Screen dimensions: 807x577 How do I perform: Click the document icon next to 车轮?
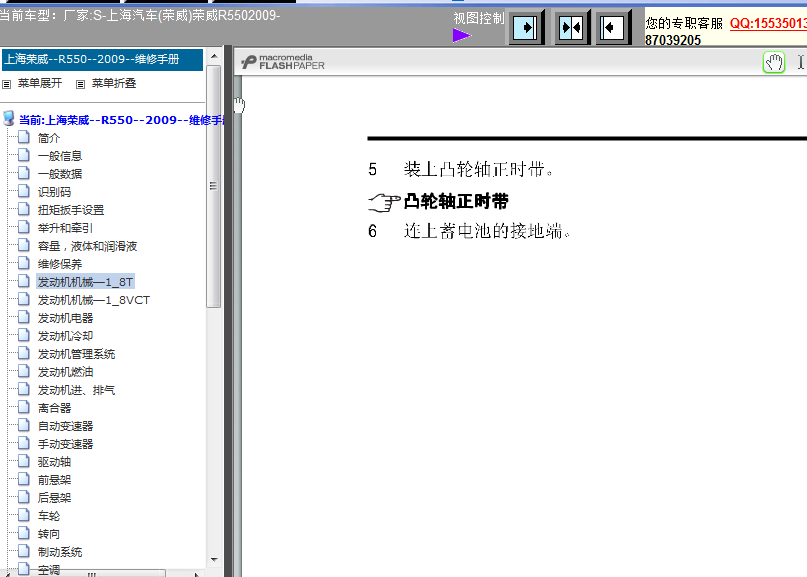coord(24,515)
